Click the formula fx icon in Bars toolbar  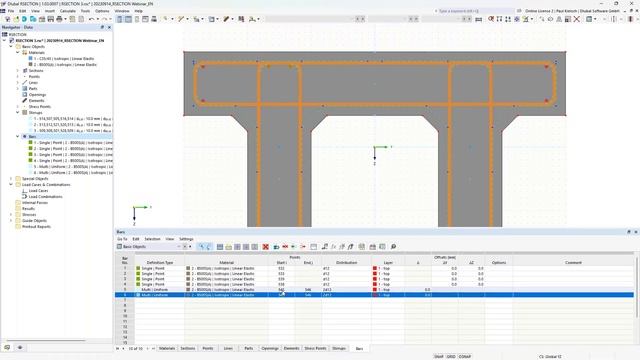(333, 247)
